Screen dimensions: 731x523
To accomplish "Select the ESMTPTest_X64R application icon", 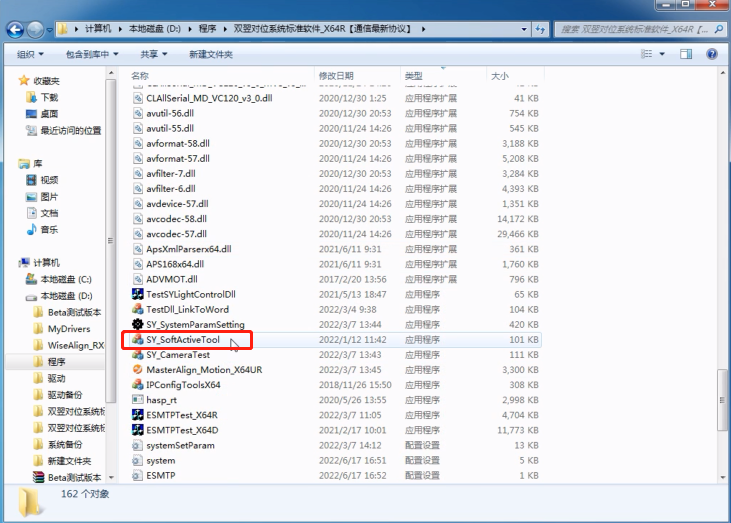I will tap(138, 415).
